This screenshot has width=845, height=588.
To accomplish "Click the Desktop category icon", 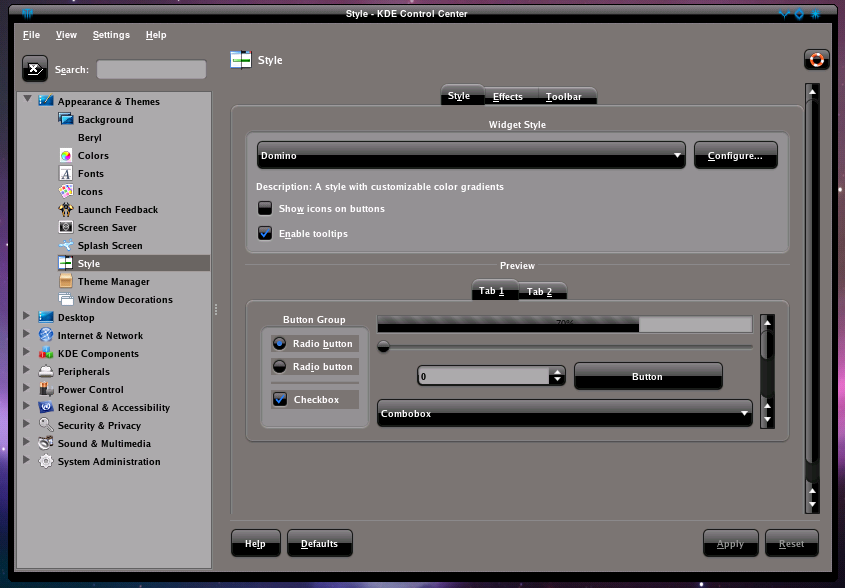I will pos(46,317).
